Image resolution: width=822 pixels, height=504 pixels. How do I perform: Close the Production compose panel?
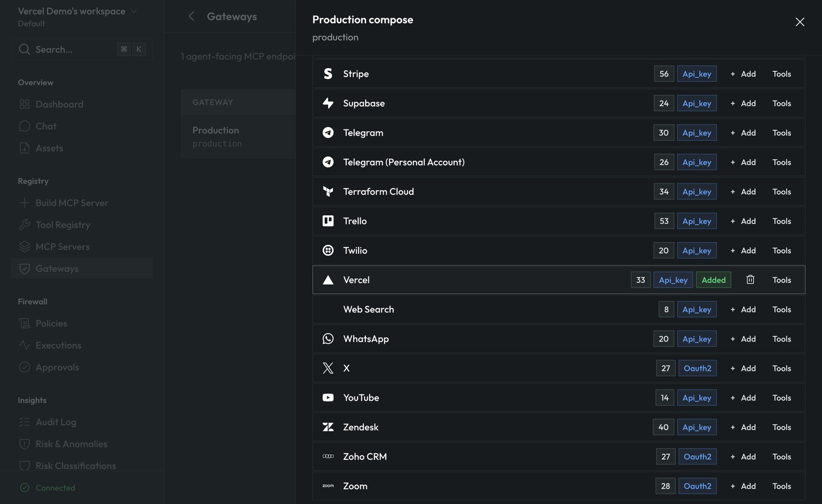[x=800, y=22]
